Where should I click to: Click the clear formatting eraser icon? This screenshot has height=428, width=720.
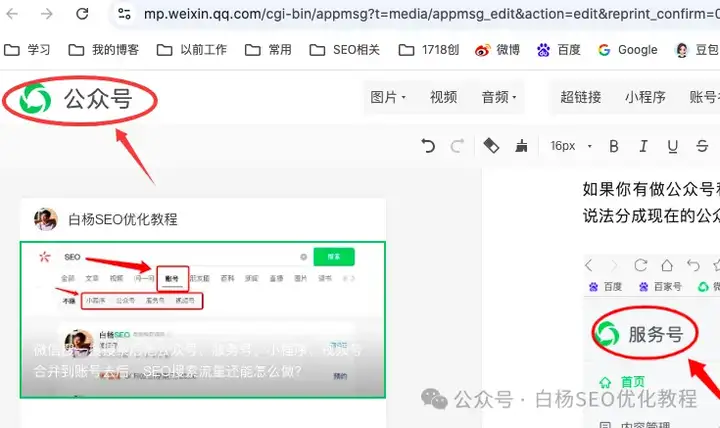coord(491,146)
